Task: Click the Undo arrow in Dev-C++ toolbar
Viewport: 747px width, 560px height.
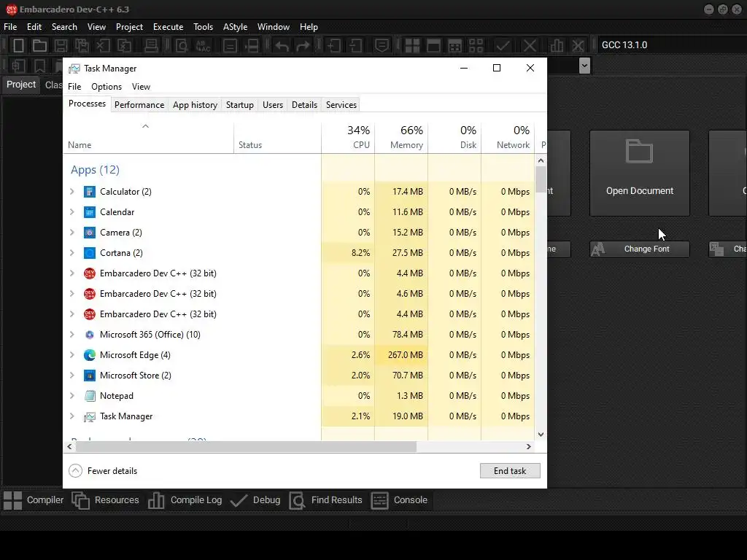Action: coord(282,46)
